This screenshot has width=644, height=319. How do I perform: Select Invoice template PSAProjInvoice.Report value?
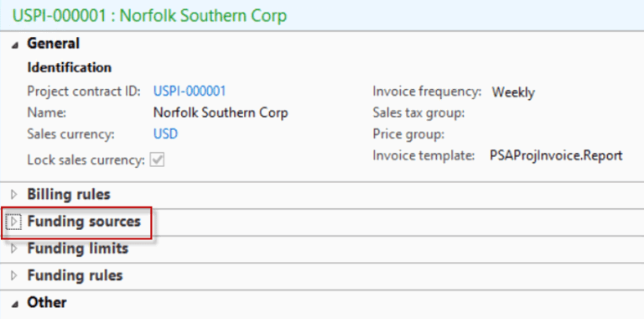pyautogui.click(x=556, y=155)
